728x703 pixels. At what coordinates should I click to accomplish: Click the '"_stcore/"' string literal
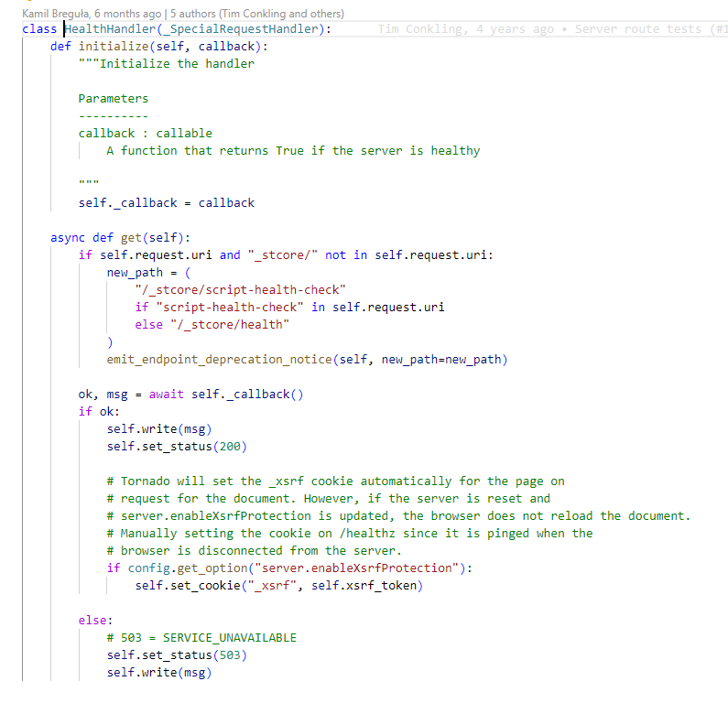282,255
